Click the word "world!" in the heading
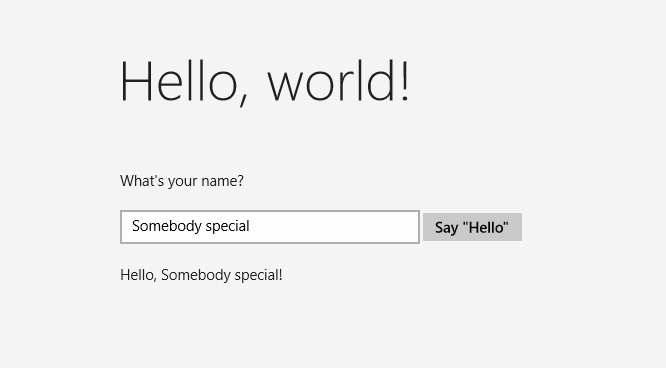Screen dimensions: 666x368 tap(339, 81)
